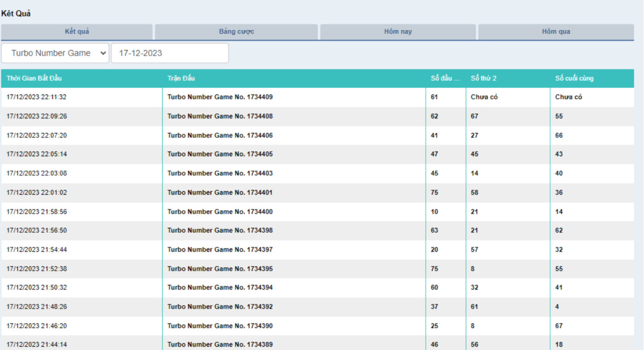
Task: Click last number 67 in game 1734390 row
Action: tap(559, 326)
